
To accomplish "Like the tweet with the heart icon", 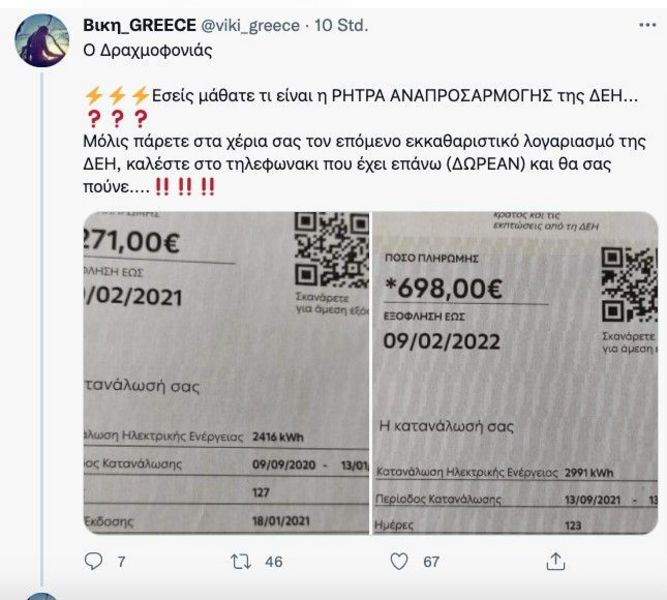I will click(399, 561).
